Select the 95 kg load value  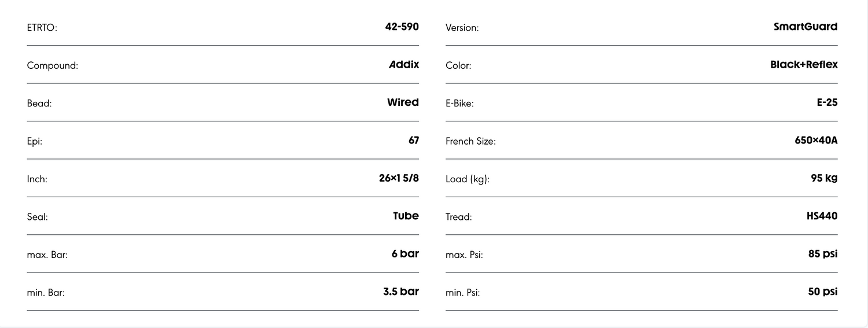click(824, 178)
